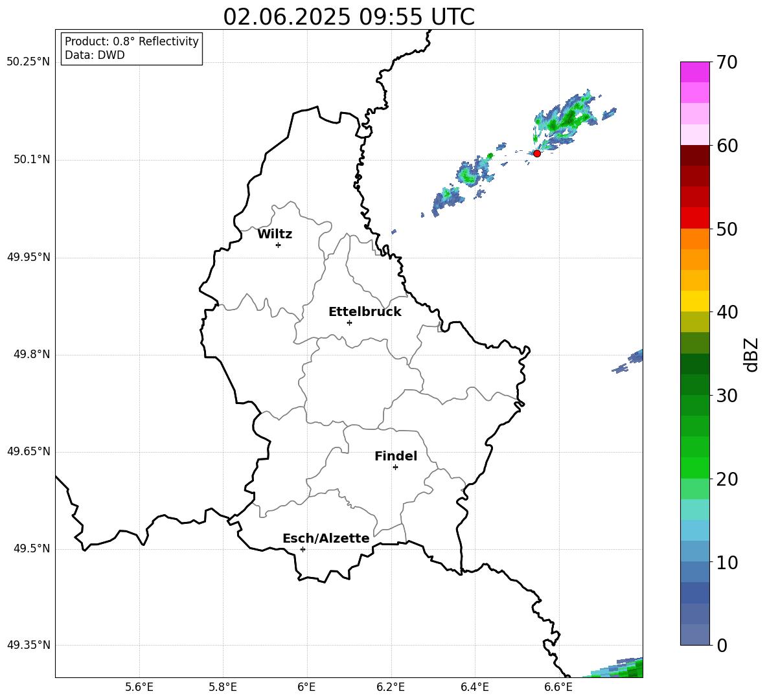Viewport: 767px width, 700px height.
Task: Click the cross marker below Esch/Alzette
Action: click(303, 549)
